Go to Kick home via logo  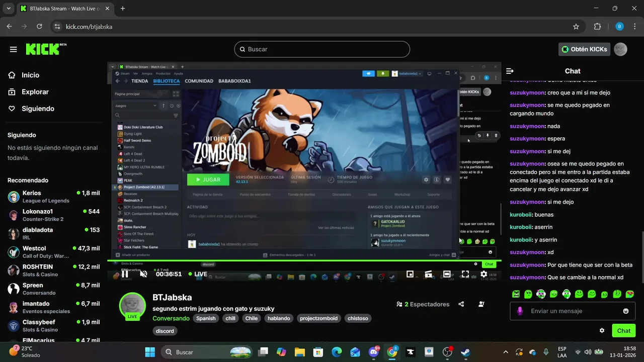click(x=46, y=49)
